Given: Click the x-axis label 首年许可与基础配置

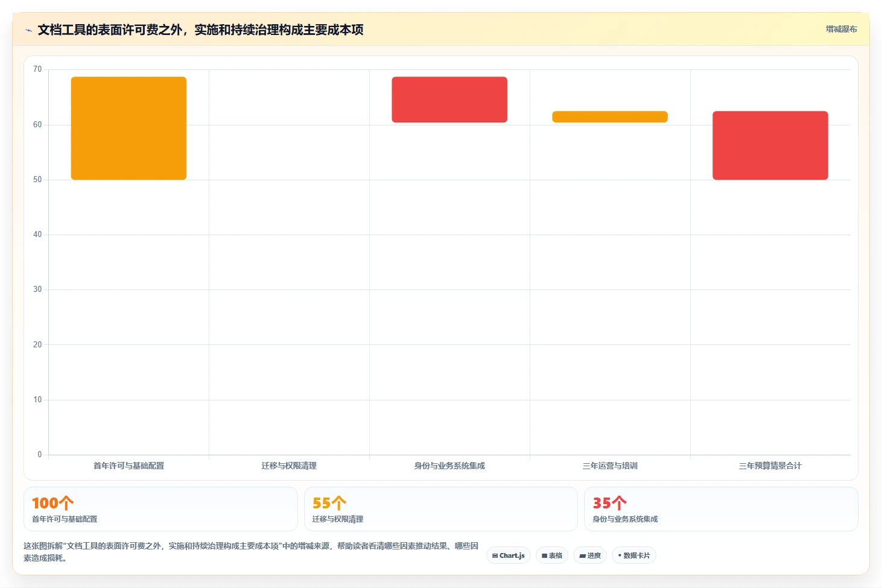Looking at the screenshot, I should click(128, 466).
